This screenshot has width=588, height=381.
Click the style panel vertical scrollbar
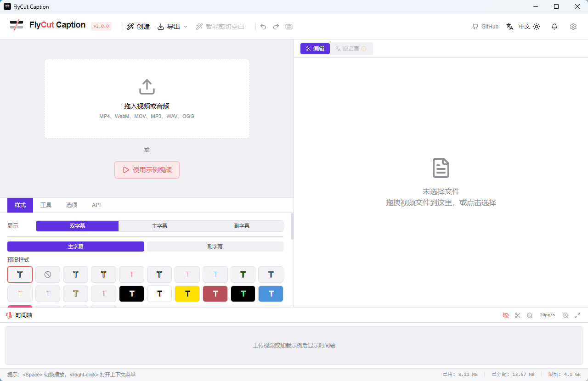292,226
